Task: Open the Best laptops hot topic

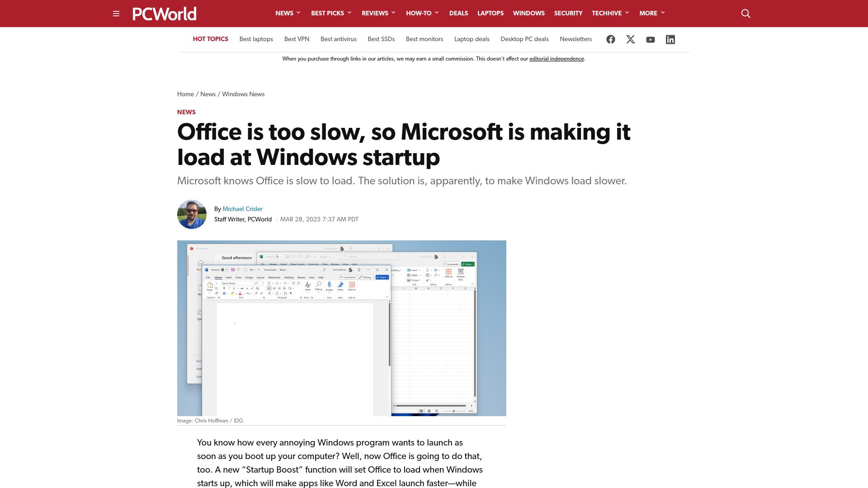Action: coord(256,39)
